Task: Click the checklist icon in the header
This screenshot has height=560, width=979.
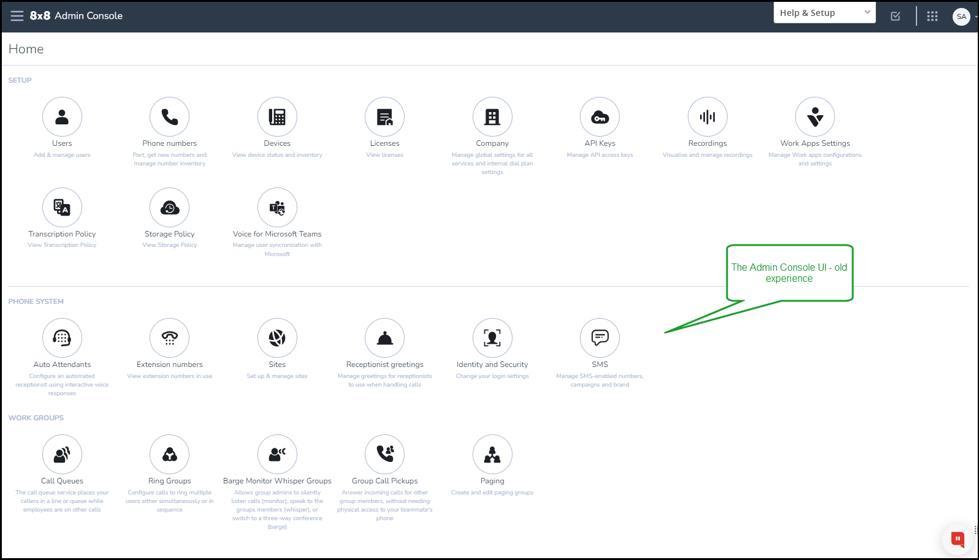Action: (x=896, y=17)
